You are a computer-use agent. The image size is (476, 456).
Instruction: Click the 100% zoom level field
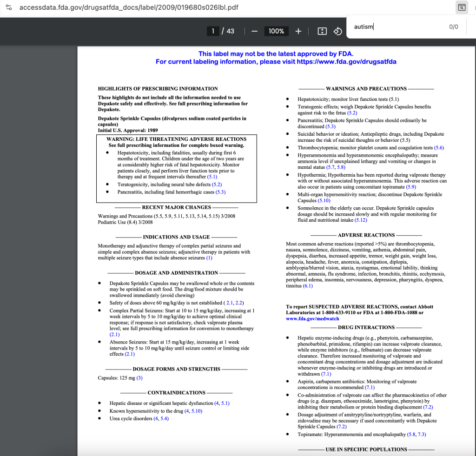276,31
